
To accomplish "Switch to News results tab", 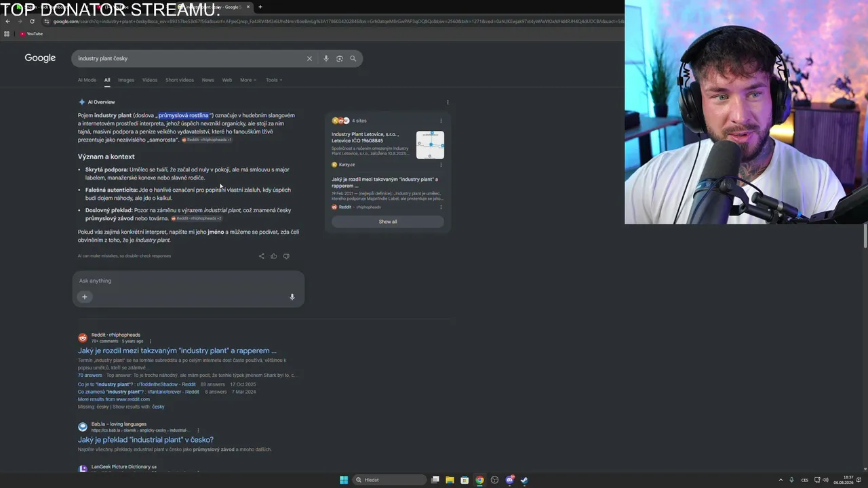I will [x=208, y=80].
